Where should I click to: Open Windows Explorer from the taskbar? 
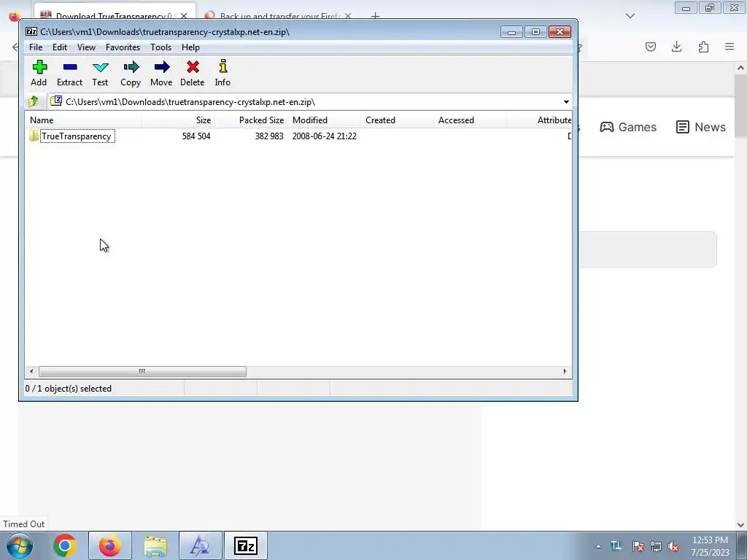coord(155,545)
